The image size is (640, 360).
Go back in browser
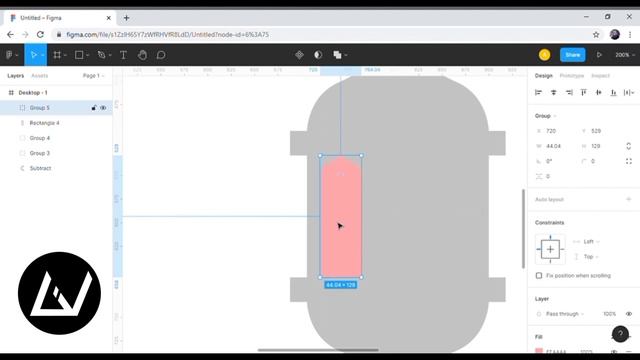pos(10,35)
